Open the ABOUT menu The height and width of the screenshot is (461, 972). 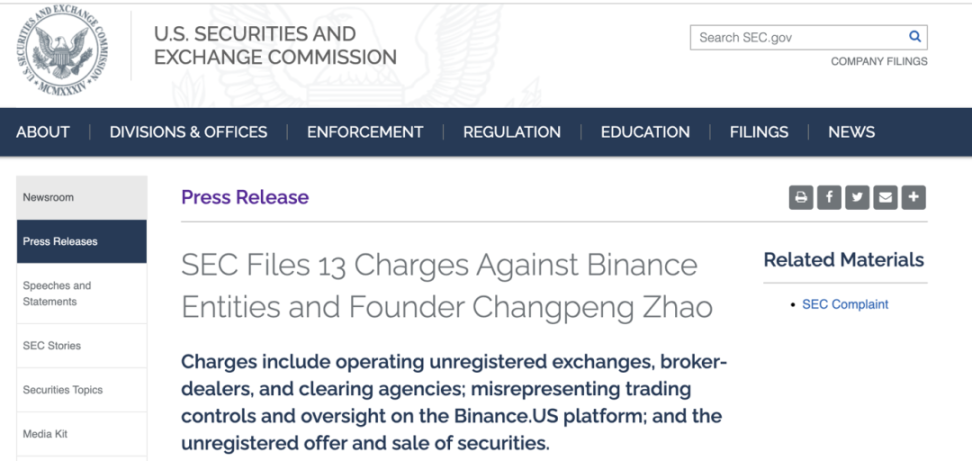click(x=43, y=132)
